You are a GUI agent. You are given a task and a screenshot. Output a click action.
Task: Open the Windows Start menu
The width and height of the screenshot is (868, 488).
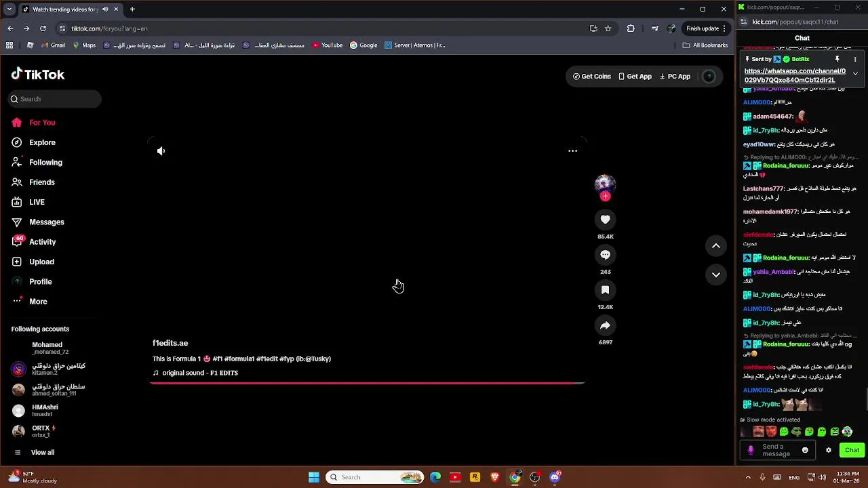pyautogui.click(x=314, y=477)
